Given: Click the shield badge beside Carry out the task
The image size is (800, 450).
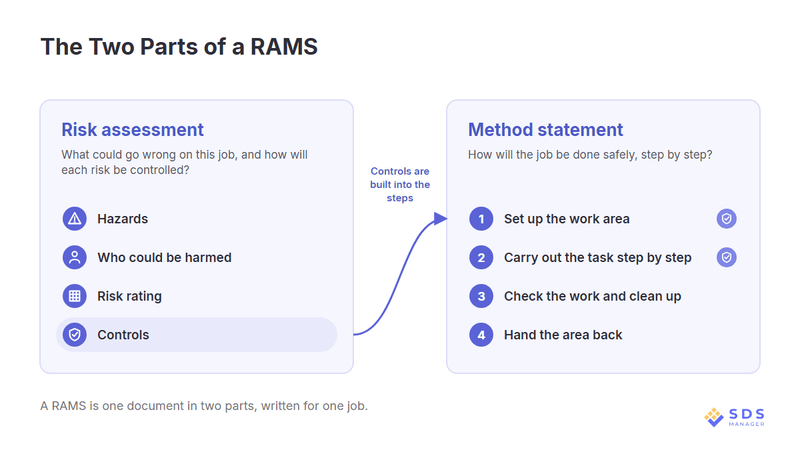Looking at the screenshot, I should coord(727,258).
